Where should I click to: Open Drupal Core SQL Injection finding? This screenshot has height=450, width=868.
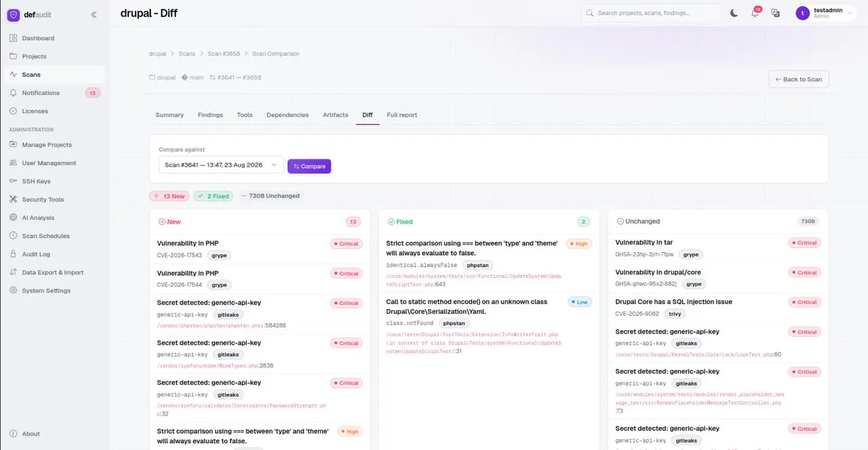(x=718, y=308)
